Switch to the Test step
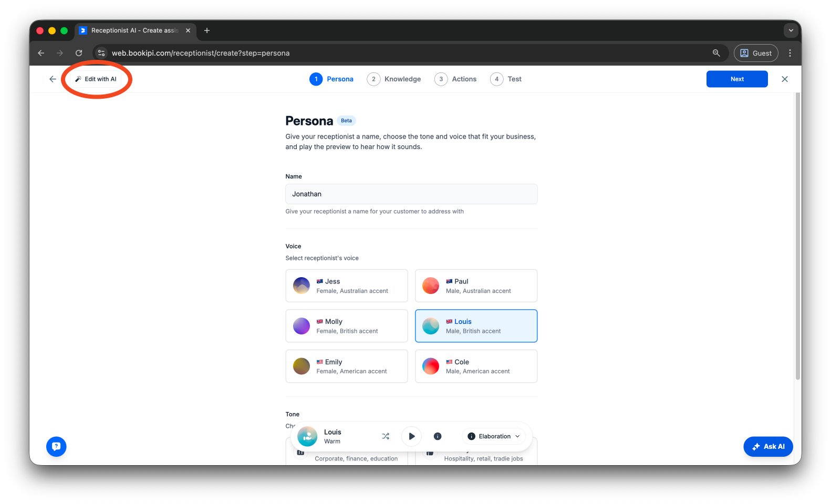The height and width of the screenshot is (504, 831). click(x=506, y=79)
